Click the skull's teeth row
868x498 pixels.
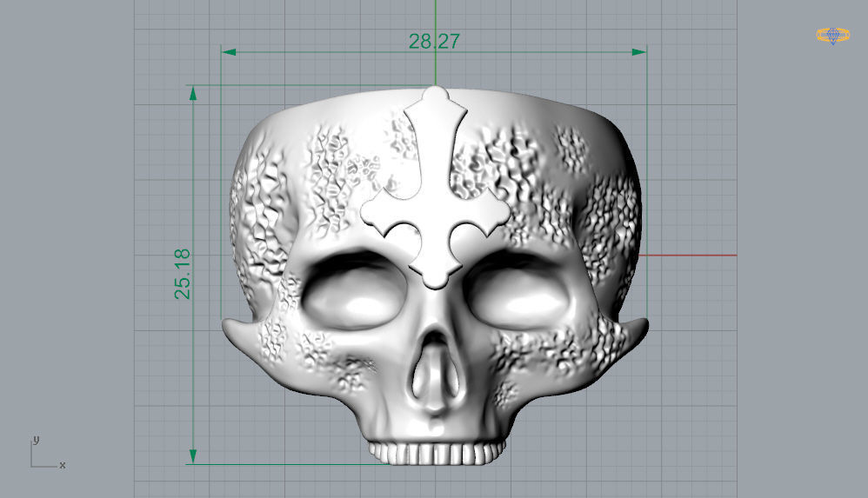click(437, 452)
